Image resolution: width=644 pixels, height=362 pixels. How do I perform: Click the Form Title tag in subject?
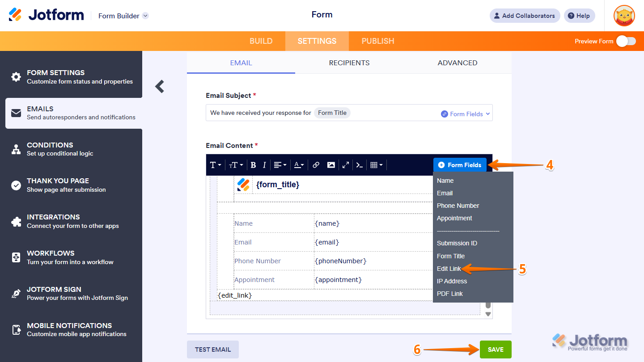point(332,113)
